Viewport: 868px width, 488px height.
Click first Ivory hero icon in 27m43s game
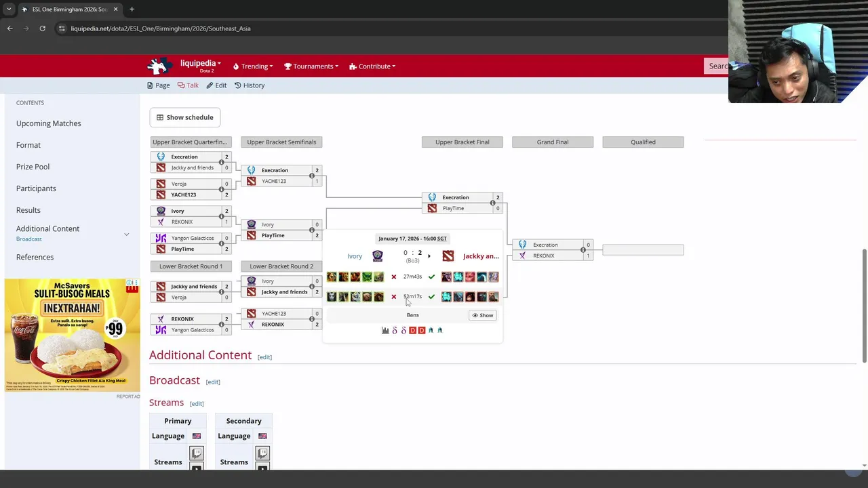click(x=332, y=277)
